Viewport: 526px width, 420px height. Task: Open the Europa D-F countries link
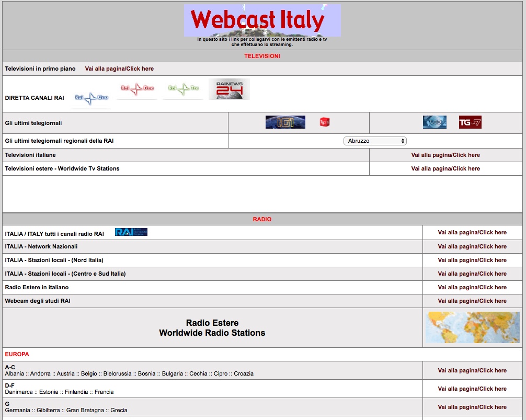(x=472, y=389)
